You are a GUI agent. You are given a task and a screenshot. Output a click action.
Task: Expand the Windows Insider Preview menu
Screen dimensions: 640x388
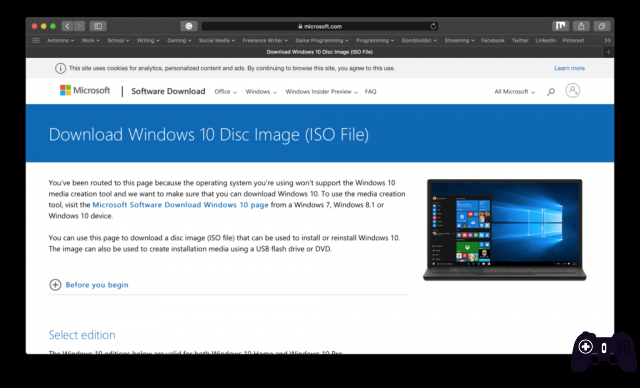(322, 92)
